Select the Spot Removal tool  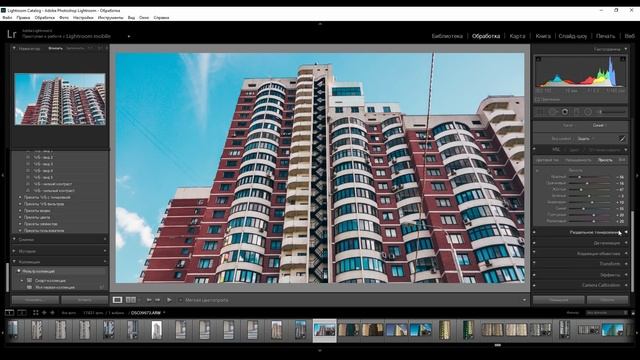tap(553, 111)
